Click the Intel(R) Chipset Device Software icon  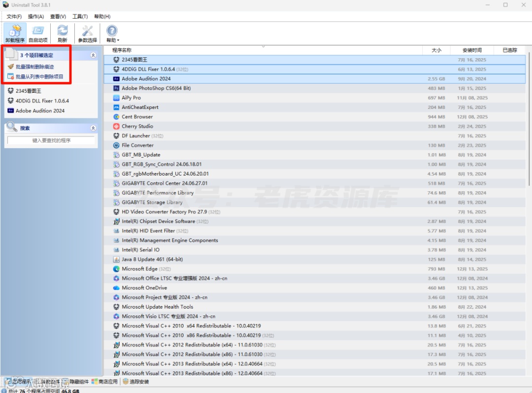pyautogui.click(x=116, y=221)
